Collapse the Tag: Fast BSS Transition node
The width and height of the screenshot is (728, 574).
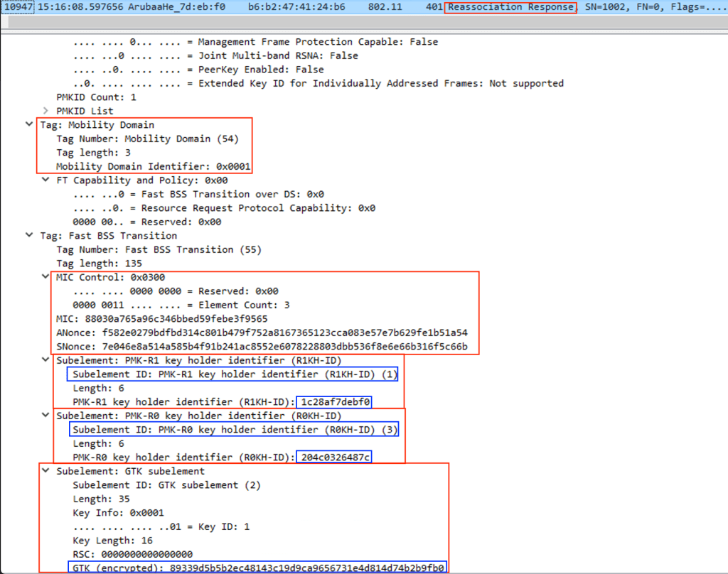click(x=29, y=236)
